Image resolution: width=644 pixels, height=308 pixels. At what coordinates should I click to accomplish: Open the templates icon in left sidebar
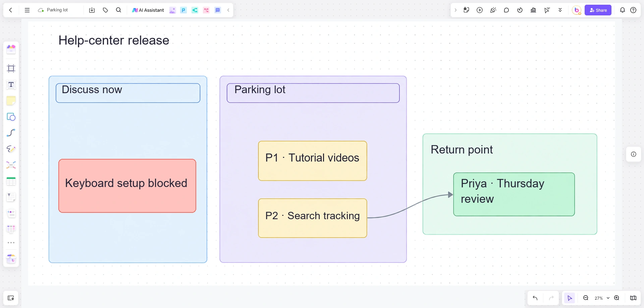11,49
